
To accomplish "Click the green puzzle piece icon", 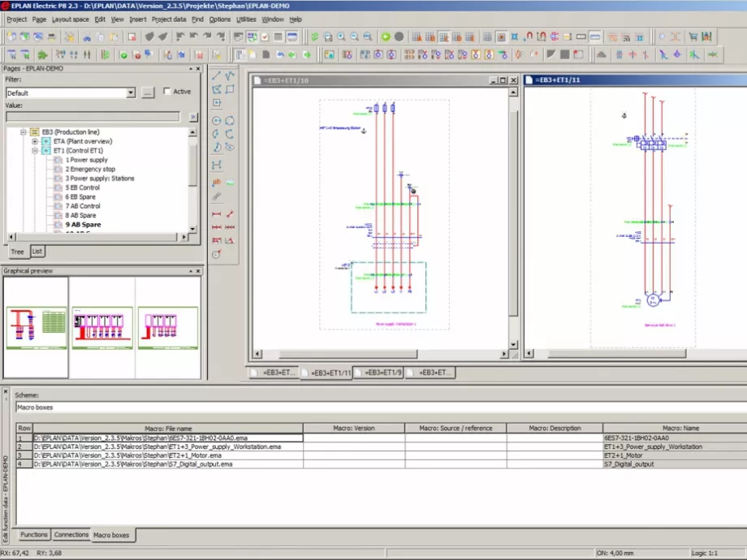I will point(43,54).
